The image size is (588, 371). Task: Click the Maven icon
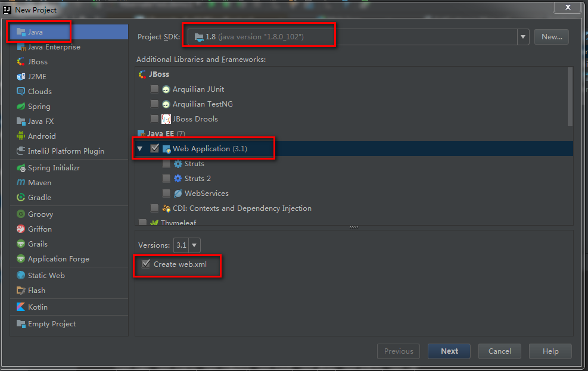(21, 182)
